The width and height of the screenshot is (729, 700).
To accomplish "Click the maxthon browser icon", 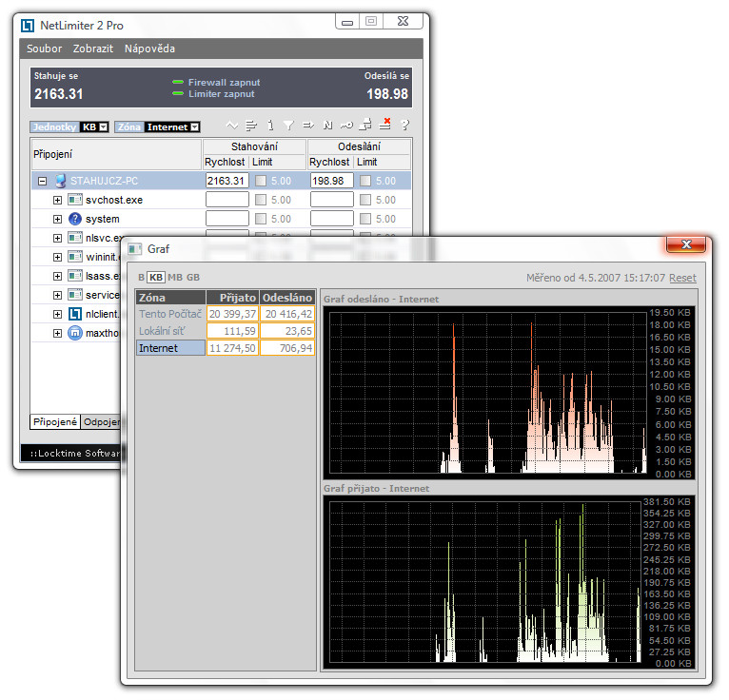I will click(x=75, y=333).
